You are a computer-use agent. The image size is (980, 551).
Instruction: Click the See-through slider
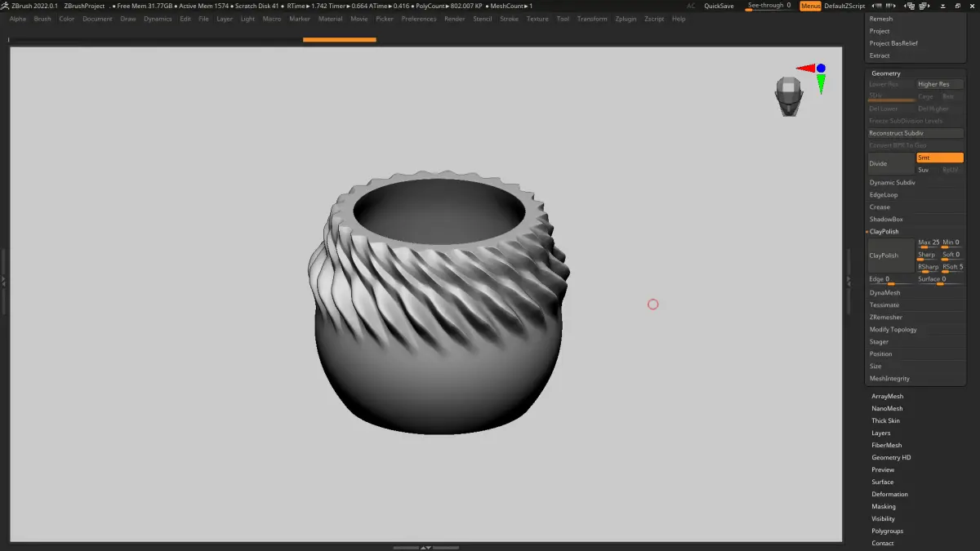(769, 6)
